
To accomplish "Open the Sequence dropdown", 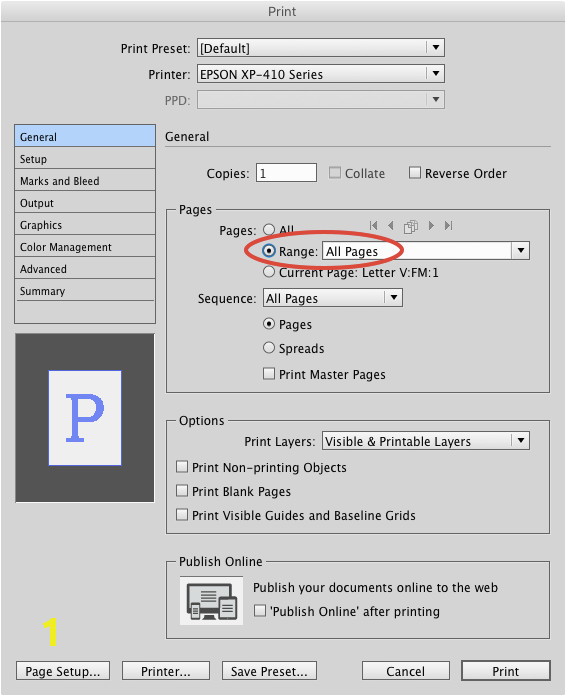I will 333,298.
